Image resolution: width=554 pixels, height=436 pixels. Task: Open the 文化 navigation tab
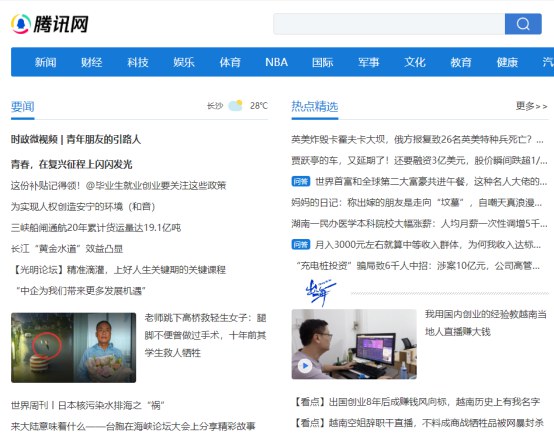415,62
